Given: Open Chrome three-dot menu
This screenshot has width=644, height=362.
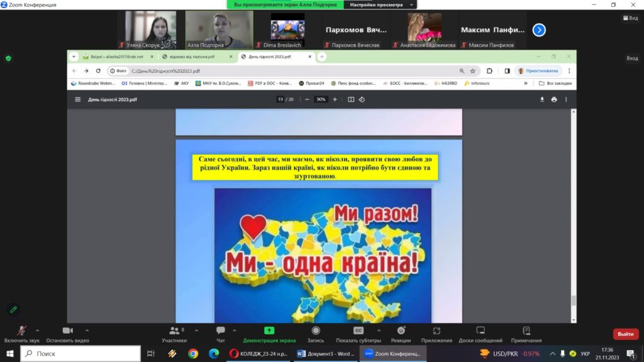Looking at the screenshot, I should [569, 70].
